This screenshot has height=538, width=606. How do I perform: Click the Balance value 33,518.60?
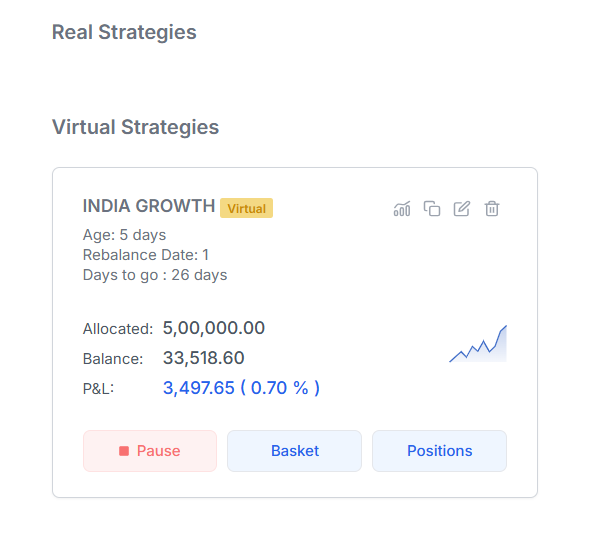point(204,358)
